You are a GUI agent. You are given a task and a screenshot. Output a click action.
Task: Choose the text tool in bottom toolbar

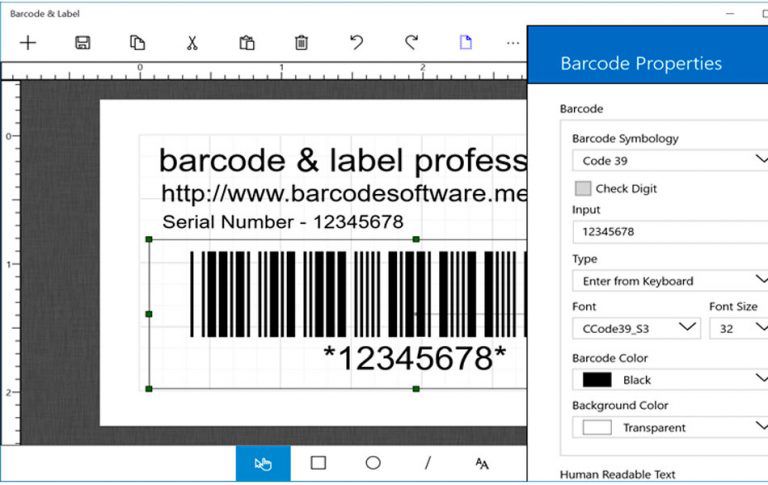click(482, 463)
